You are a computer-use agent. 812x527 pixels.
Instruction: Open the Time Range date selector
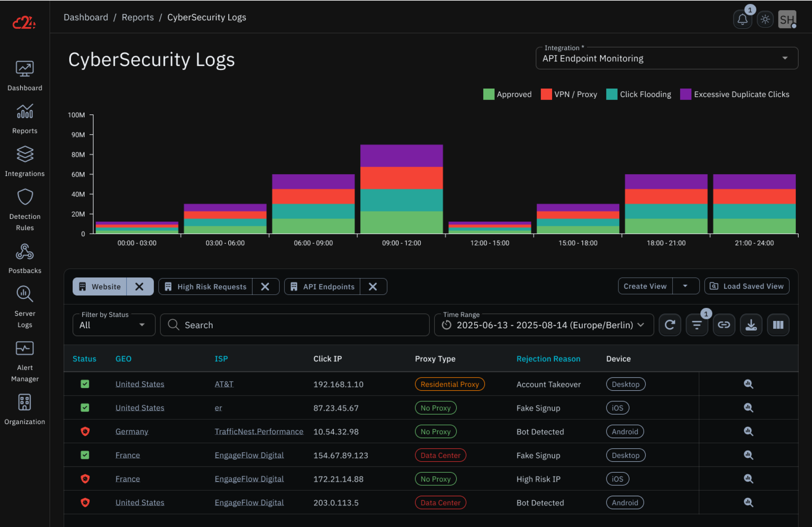(543, 325)
